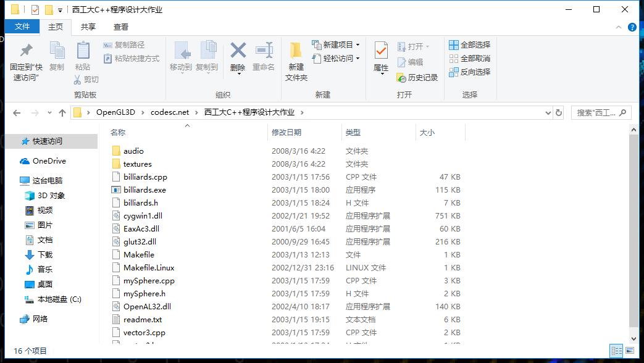Click the 删除 (Delete) ribbon icon

238,57
